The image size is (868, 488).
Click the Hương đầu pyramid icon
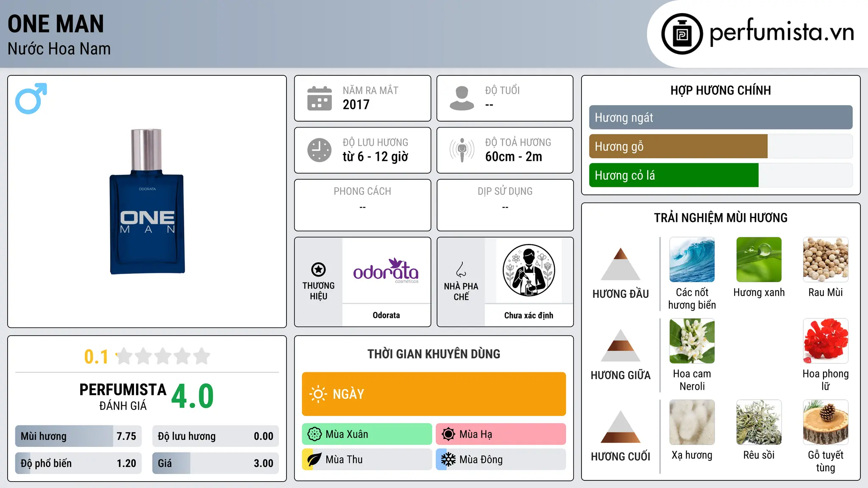coord(620,264)
